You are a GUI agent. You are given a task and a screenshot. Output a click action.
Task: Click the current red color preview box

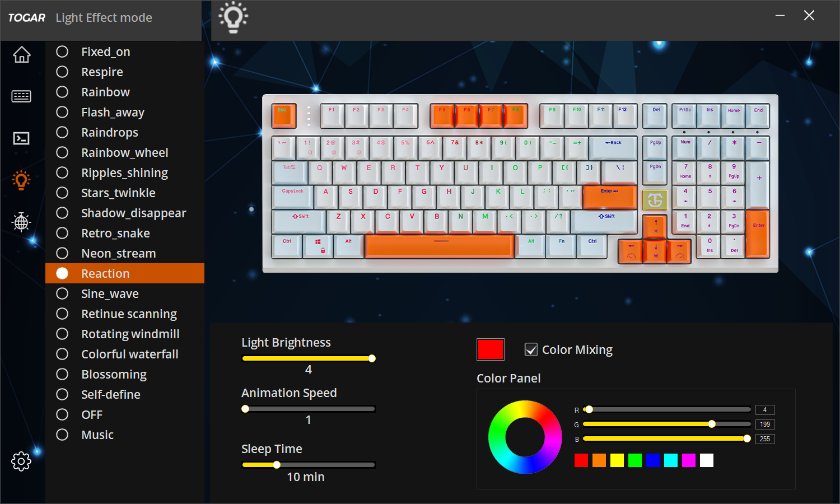click(x=491, y=349)
